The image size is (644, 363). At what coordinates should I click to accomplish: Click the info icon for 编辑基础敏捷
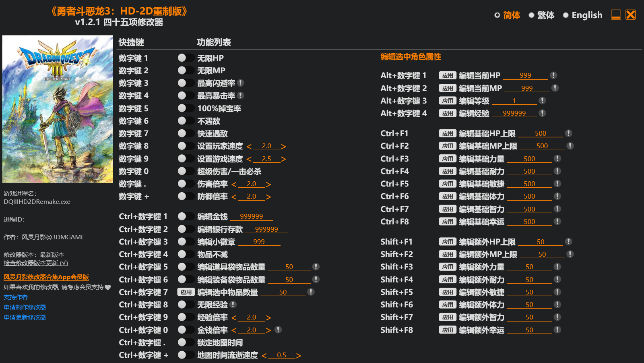point(557,183)
